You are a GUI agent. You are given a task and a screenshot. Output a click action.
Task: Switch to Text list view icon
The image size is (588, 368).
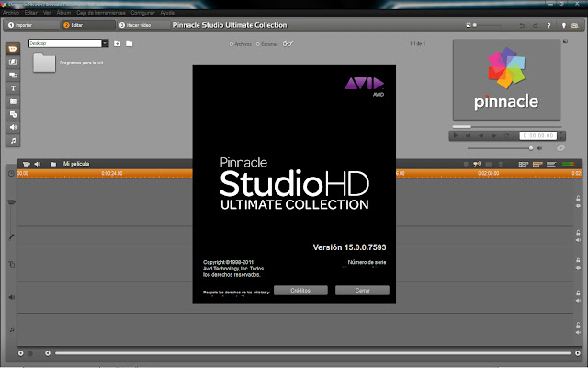551,164
